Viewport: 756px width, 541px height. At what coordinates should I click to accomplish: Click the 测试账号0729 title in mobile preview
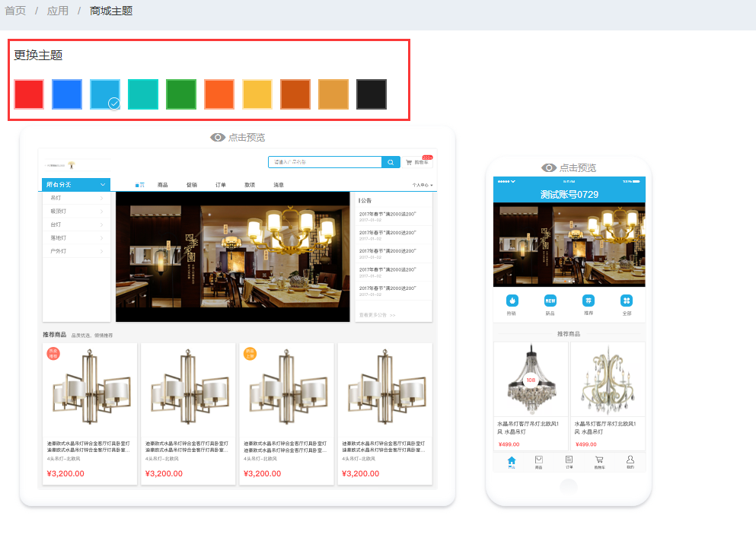point(569,195)
